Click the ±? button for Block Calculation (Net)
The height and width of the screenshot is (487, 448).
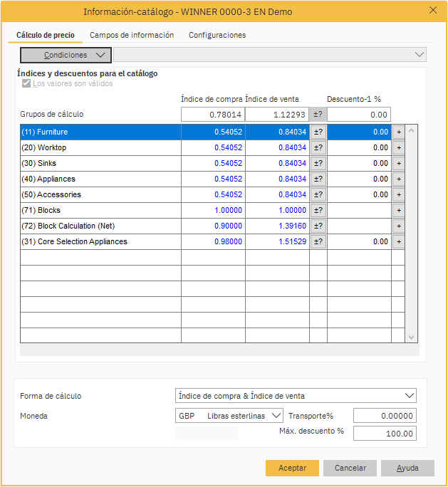[318, 226]
